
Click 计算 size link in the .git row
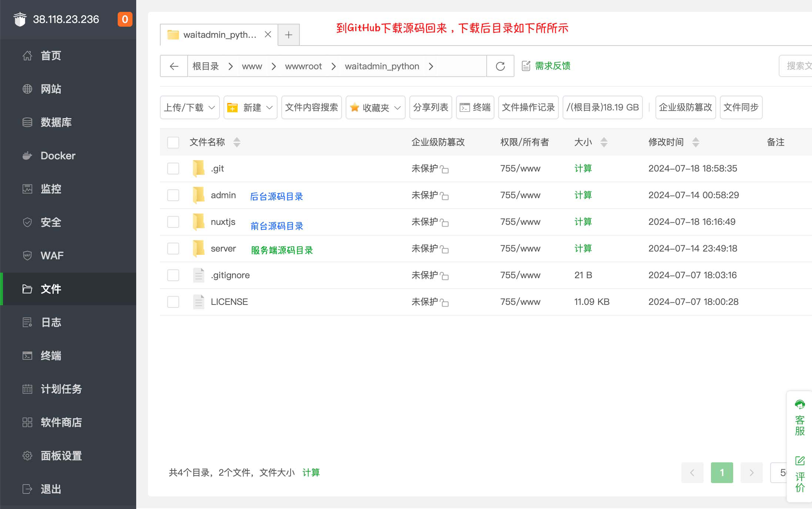583,169
